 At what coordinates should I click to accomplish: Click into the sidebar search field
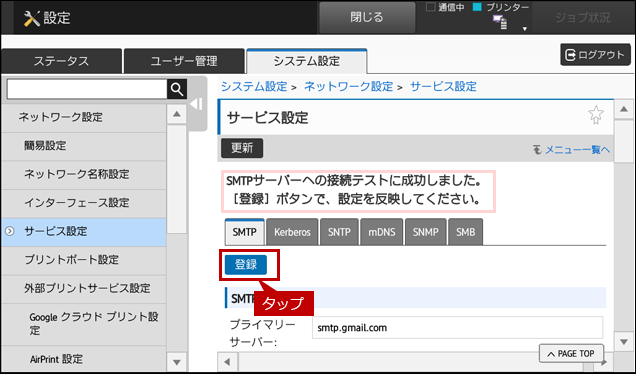(87, 89)
